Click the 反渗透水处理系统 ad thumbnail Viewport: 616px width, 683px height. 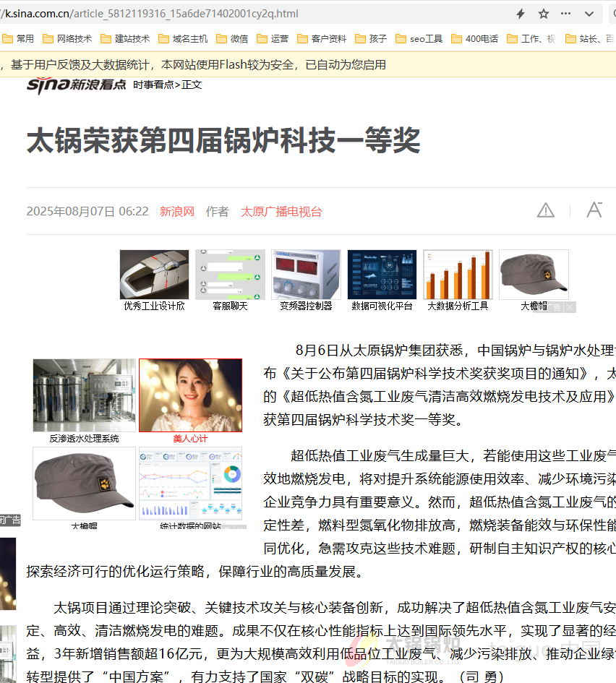tap(84, 395)
